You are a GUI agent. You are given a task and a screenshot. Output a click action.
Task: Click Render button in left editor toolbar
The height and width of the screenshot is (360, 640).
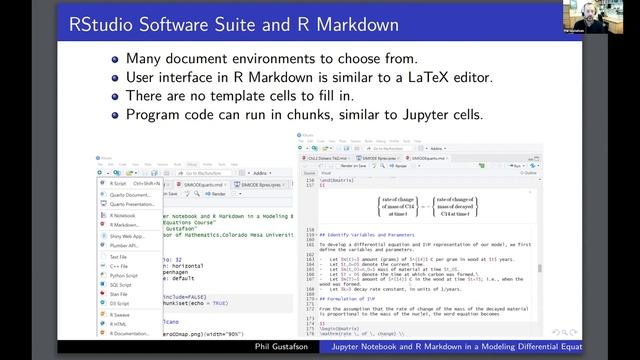pyautogui.click(x=216, y=194)
